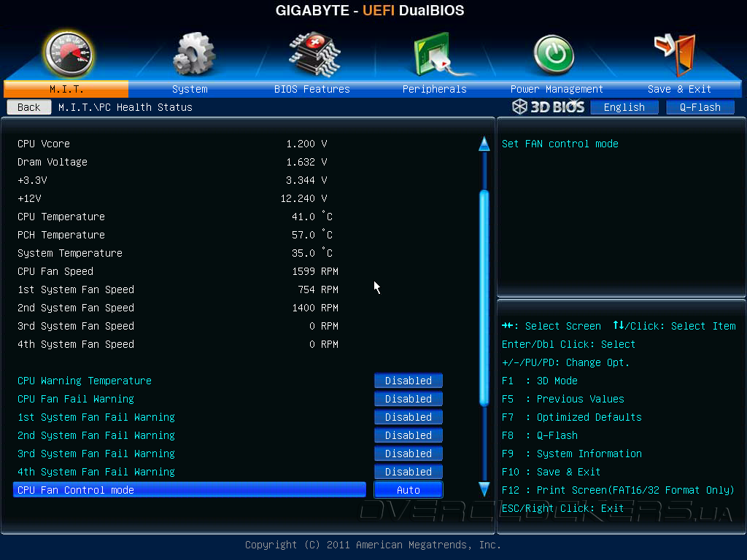Click the 'F12 : Print Screen' hint
The image size is (747, 560).
(x=618, y=489)
